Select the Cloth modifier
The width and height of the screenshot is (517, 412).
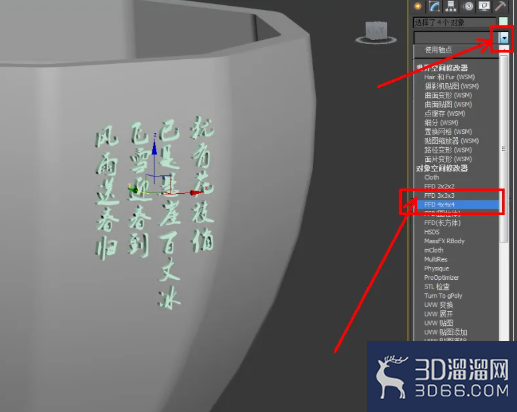point(432,177)
